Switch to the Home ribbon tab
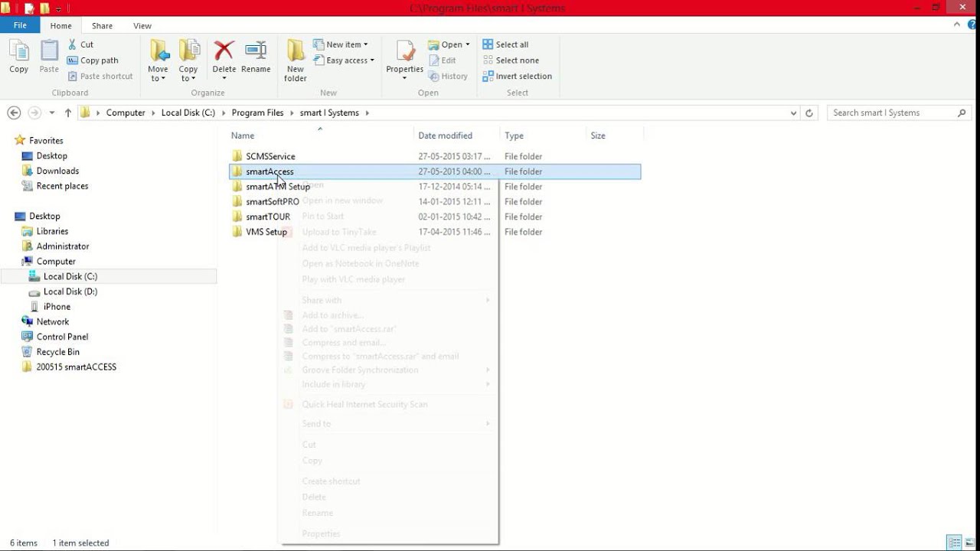The image size is (980, 551). [61, 25]
